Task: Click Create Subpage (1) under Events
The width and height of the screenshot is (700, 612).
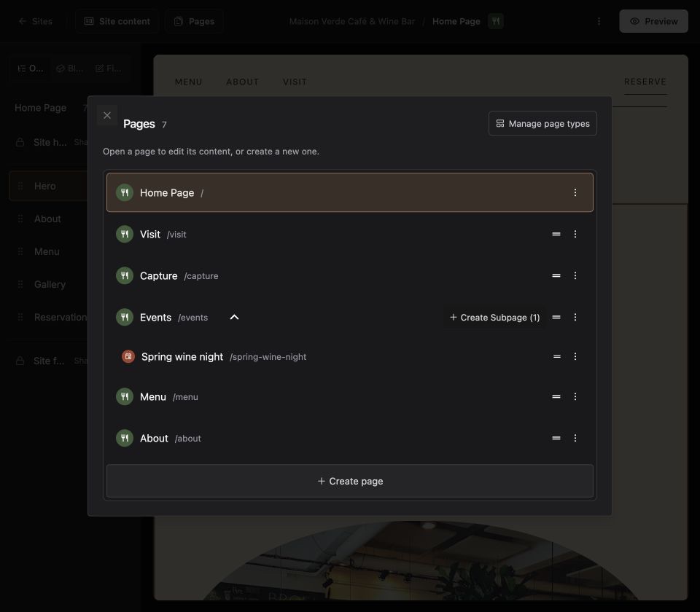Action: 494,317
